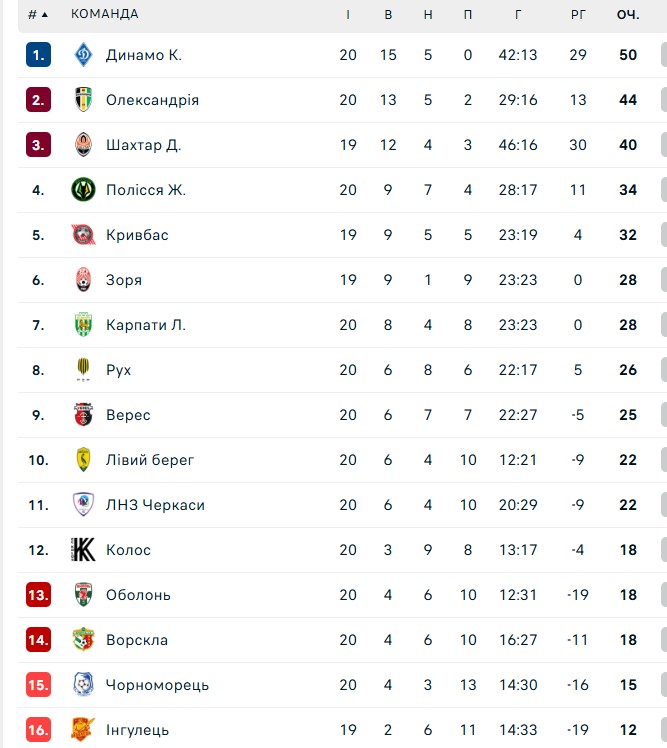The height and width of the screenshot is (748, 667).
Task: Click the Чорноморець club crest
Action: click(83, 685)
